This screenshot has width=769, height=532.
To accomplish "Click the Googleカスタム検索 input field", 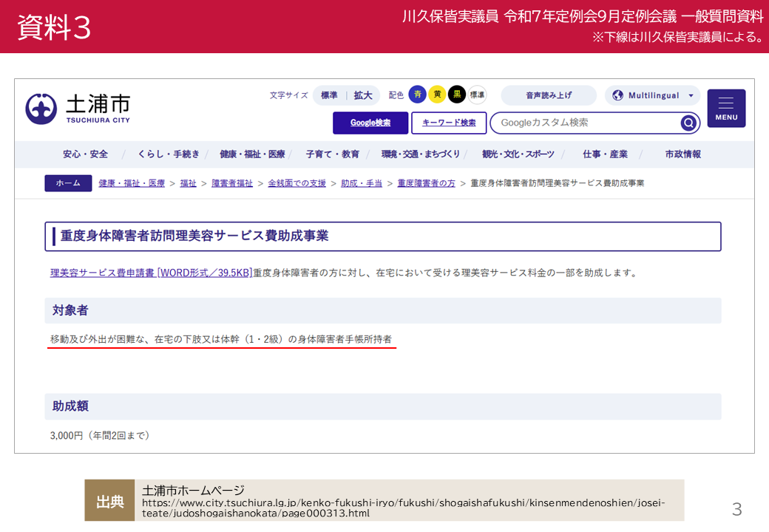I will pos(586,123).
